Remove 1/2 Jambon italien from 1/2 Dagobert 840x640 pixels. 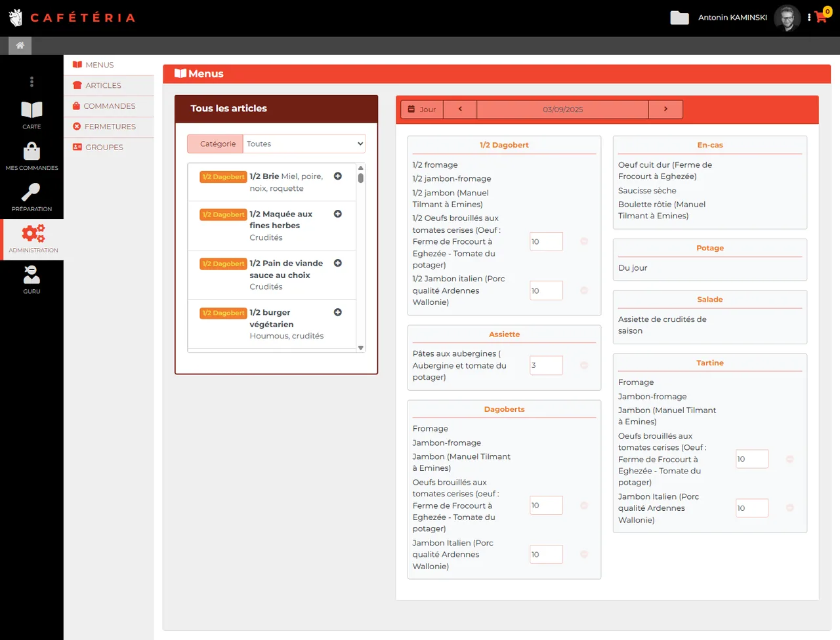pyautogui.click(x=584, y=290)
